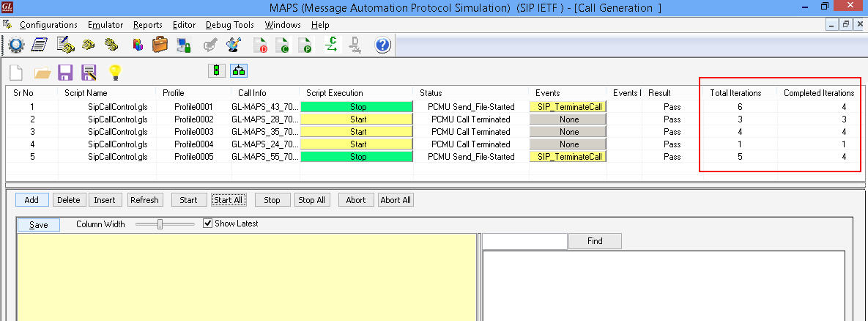The image size is (868, 321).
Task: Click the yellow light bulb icon
Action: [114, 73]
